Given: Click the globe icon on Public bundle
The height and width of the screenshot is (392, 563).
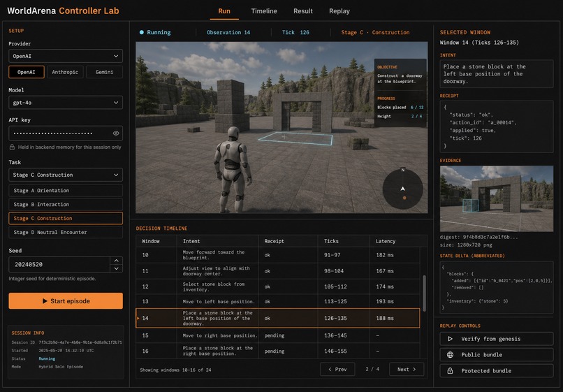Looking at the screenshot, I should pos(450,355).
